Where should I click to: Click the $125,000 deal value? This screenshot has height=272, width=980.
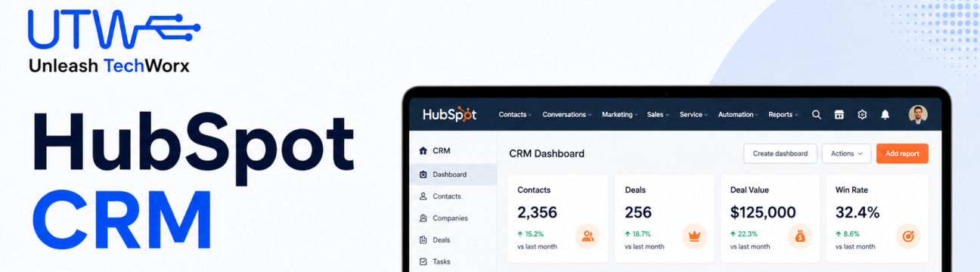(763, 212)
